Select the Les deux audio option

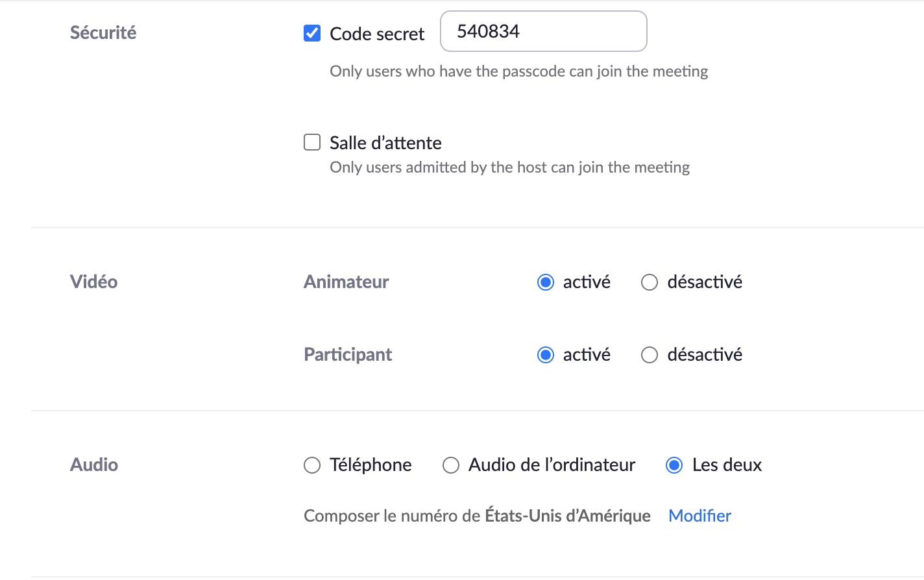point(674,465)
